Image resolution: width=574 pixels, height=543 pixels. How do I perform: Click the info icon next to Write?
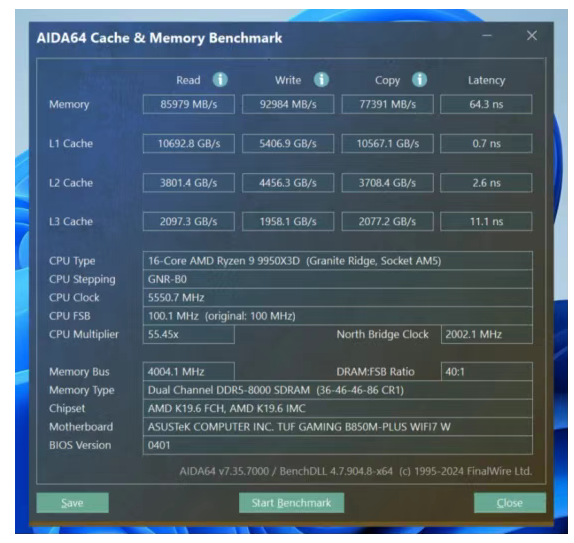[321, 79]
